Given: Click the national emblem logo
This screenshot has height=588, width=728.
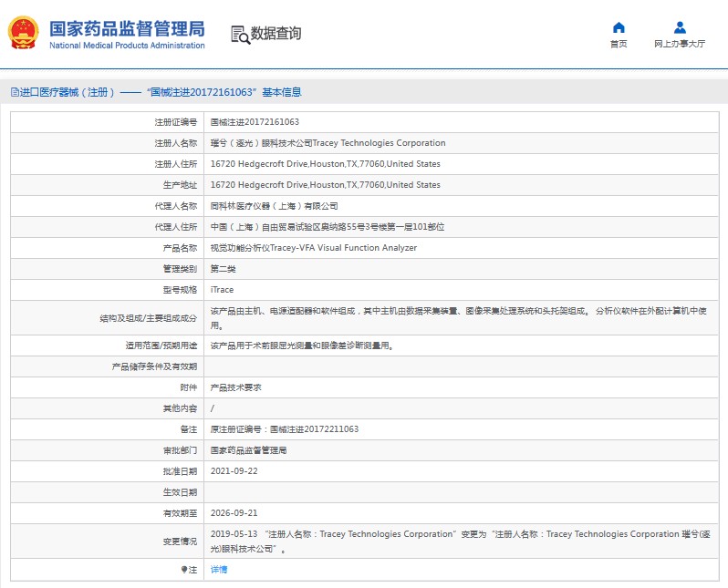Looking at the screenshot, I should point(23,33).
